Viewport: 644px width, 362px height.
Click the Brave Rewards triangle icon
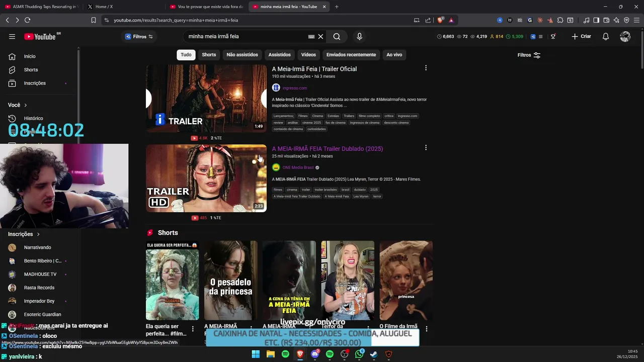pyautogui.click(x=451, y=20)
